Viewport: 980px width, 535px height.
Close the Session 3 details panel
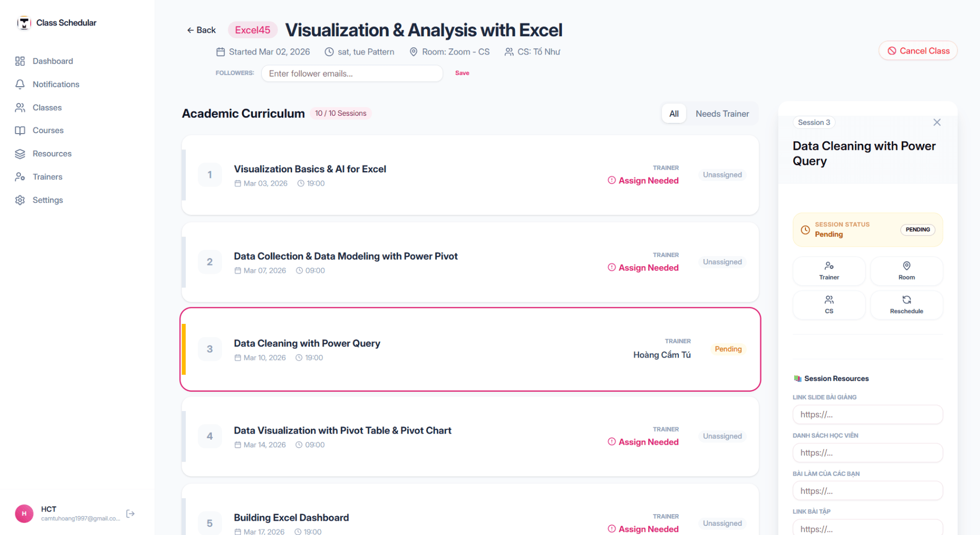(x=937, y=122)
